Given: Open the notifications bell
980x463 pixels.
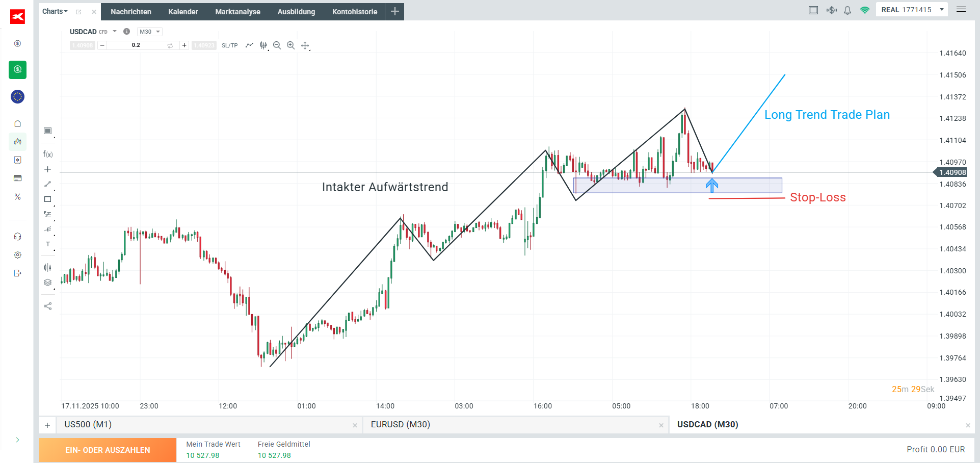Looking at the screenshot, I should (x=847, y=10).
